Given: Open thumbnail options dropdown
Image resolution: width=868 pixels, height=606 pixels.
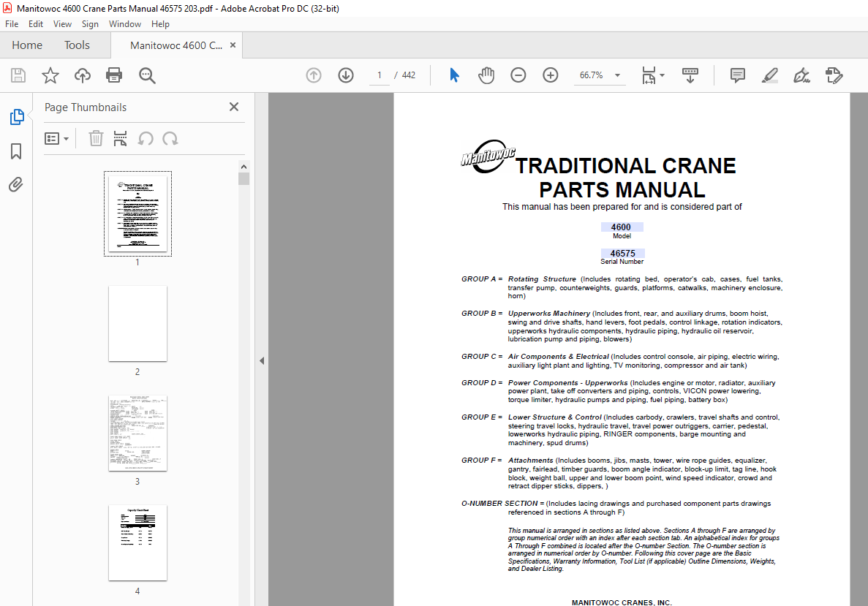Looking at the screenshot, I should pyautogui.click(x=56, y=138).
